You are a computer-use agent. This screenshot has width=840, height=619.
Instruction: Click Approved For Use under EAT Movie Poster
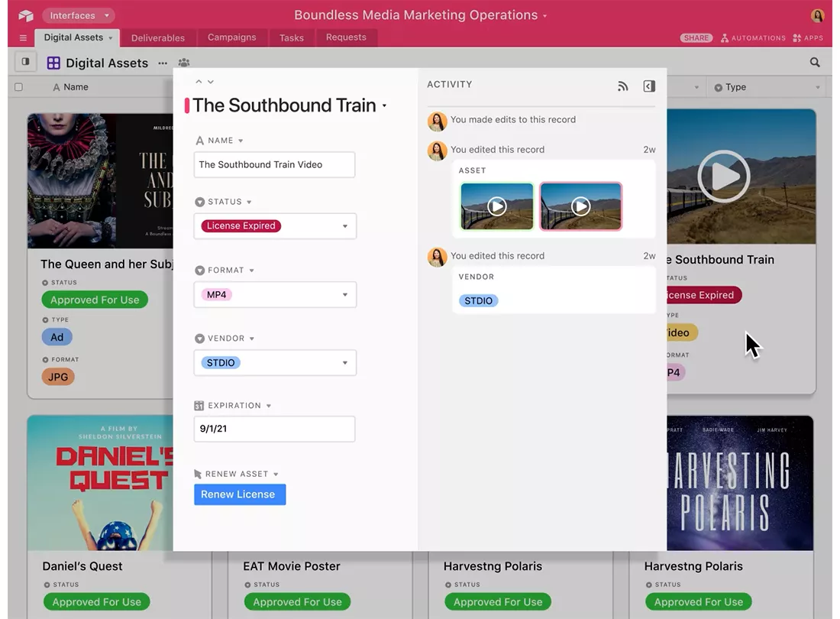point(297,602)
